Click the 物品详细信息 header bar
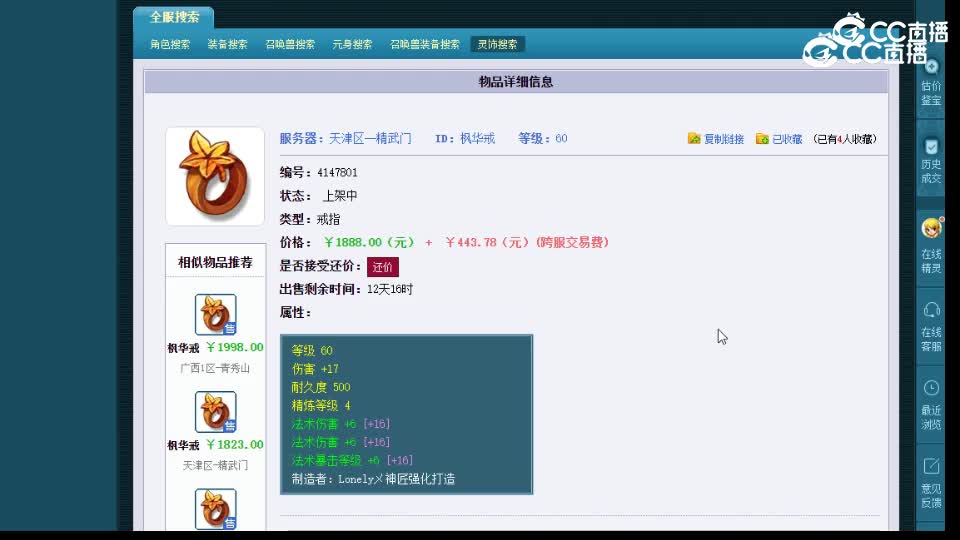This screenshot has height=540, width=960. point(516,81)
